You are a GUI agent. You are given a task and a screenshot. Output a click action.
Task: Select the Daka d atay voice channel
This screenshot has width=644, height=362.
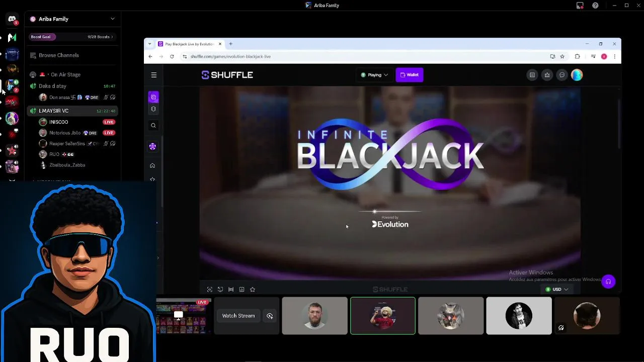coord(72,86)
